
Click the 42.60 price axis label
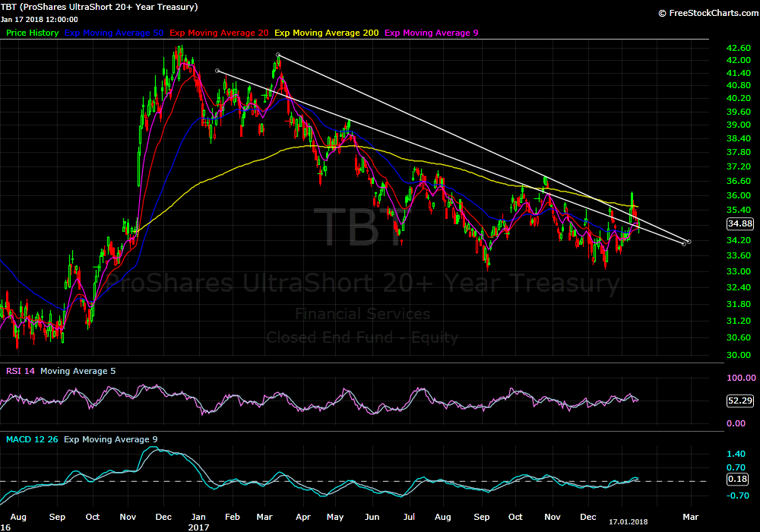pos(739,48)
